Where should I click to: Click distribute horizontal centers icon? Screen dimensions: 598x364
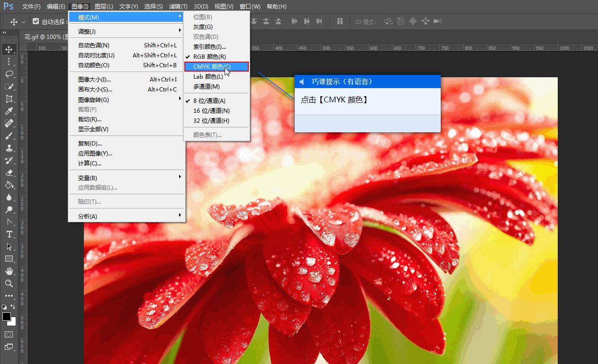(x=307, y=21)
